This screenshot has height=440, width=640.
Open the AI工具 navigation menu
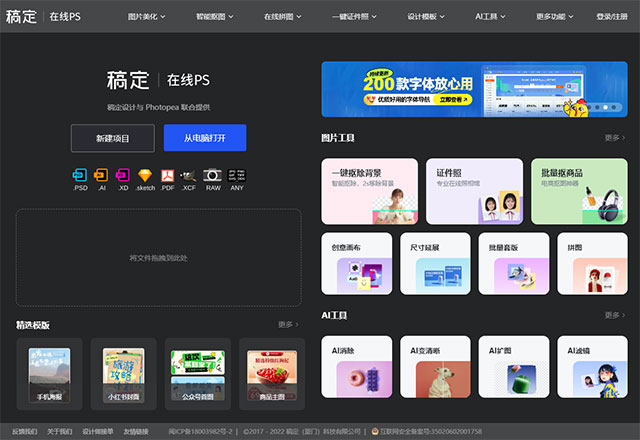point(491,17)
